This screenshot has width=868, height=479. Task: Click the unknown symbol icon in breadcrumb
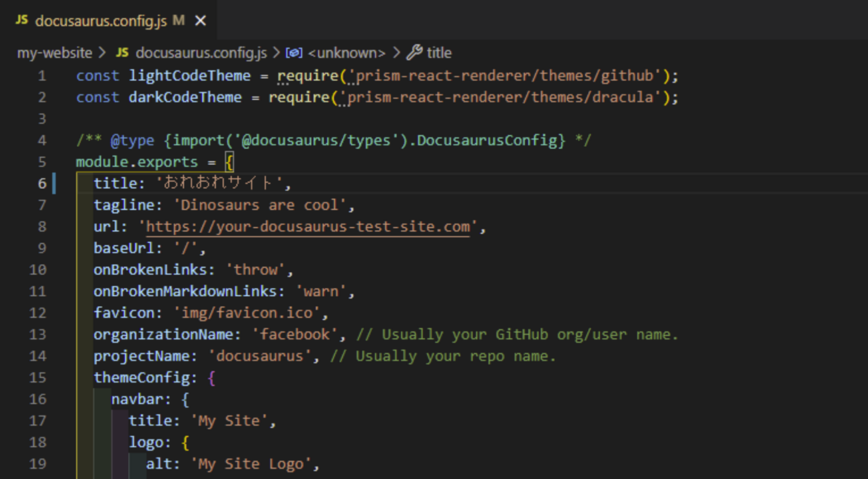tap(294, 53)
